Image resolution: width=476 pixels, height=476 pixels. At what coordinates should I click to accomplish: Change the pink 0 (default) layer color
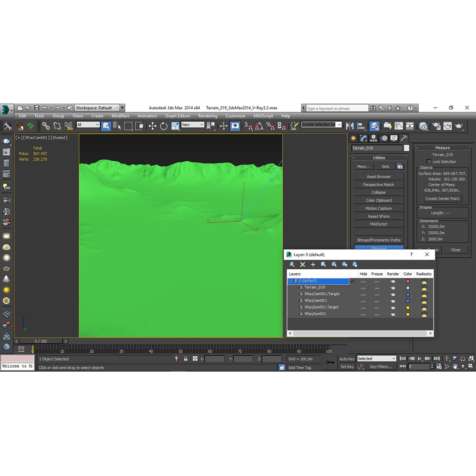408,281
